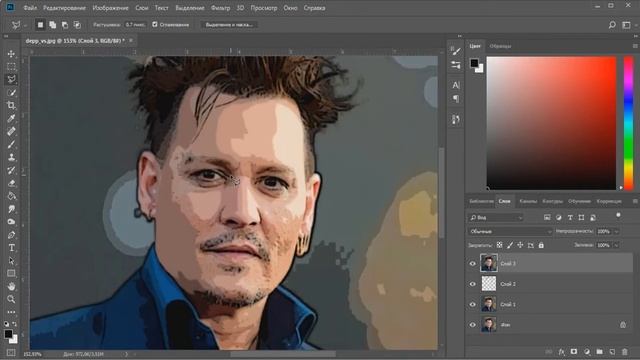The image size is (640, 360).
Task: Select the History Brush tool
Action: (x=11, y=170)
